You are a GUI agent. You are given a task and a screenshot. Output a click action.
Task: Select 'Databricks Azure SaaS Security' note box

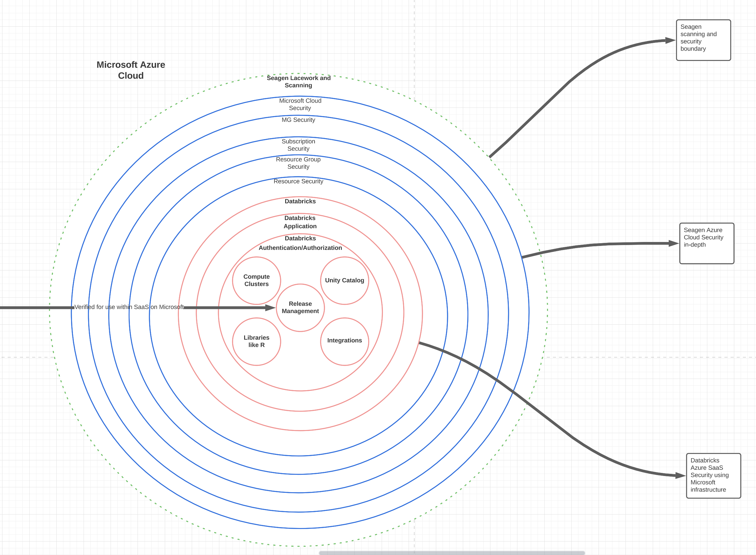pos(713,476)
